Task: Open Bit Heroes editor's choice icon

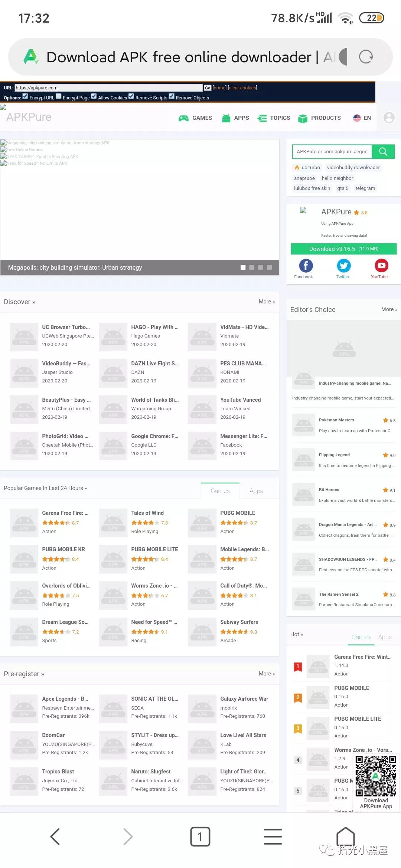Action: [304, 495]
